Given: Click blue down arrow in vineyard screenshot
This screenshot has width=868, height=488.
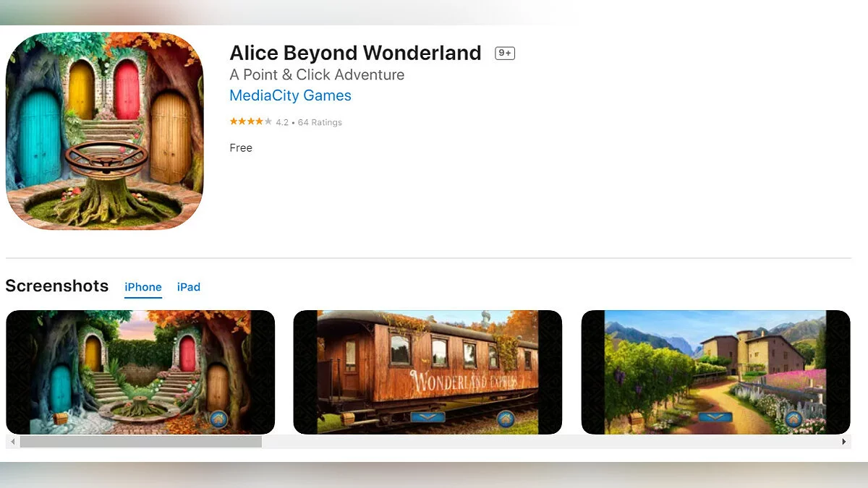Looking at the screenshot, I should pyautogui.click(x=715, y=417).
